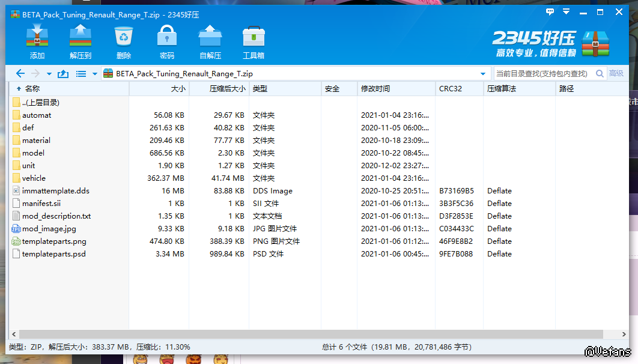Click the 高级 advanced search link
Screen dimensions: 638x364
[616, 74]
